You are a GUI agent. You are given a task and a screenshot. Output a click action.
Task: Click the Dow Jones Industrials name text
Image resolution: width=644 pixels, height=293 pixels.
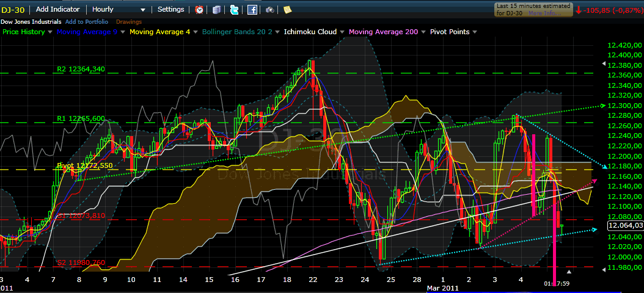click(x=31, y=22)
